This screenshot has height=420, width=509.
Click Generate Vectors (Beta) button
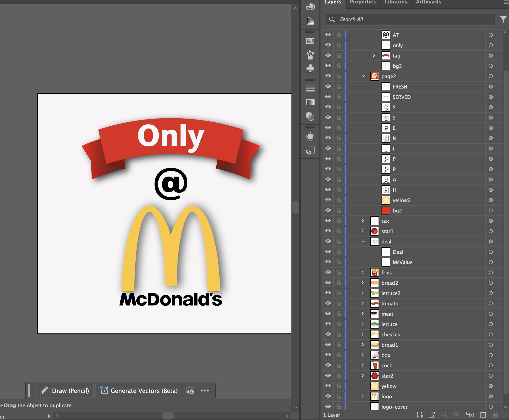click(139, 391)
